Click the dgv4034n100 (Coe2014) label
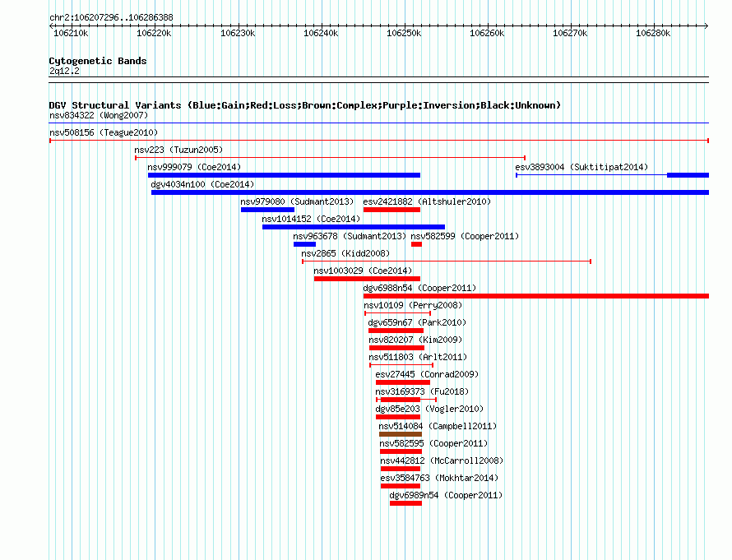 [202, 184]
